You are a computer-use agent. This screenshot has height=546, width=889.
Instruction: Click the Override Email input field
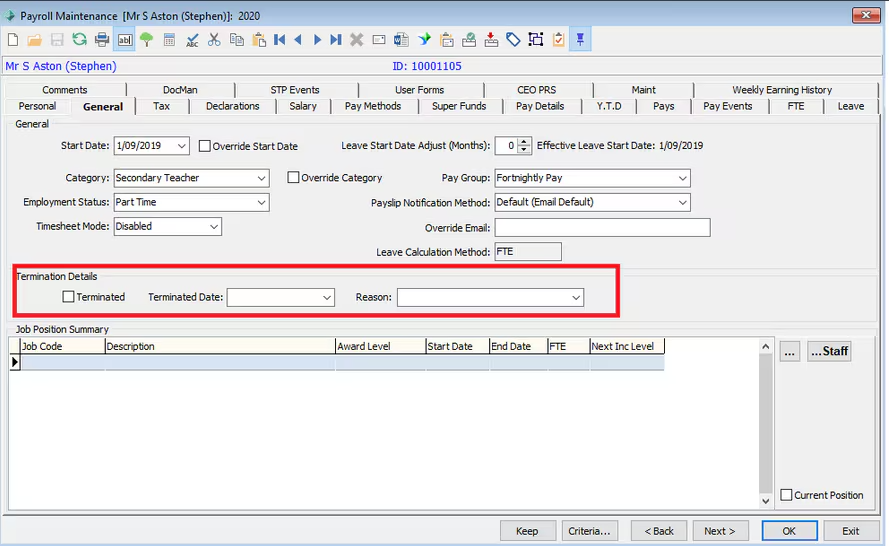tap(602, 228)
